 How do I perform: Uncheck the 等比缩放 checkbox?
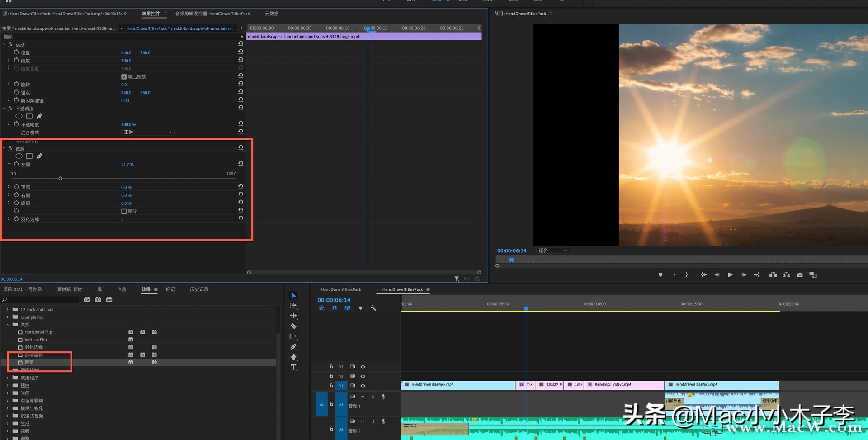click(x=124, y=77)
